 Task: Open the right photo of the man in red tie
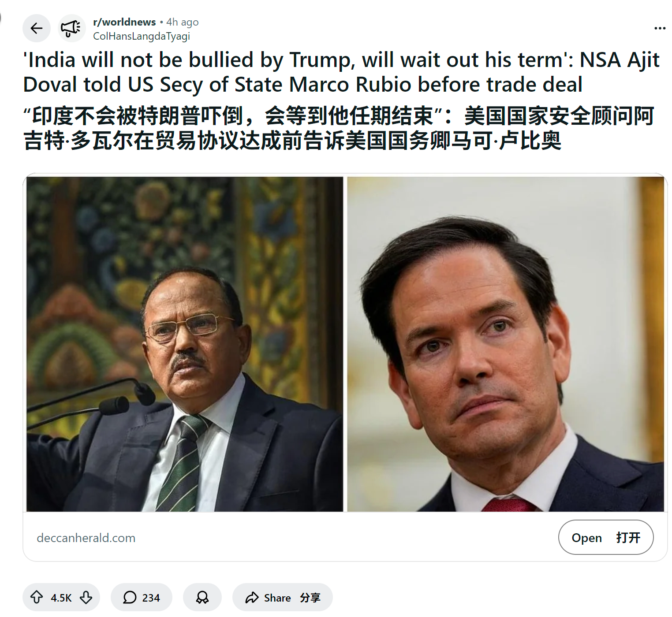pyautogui.click(x=505, y=344)
